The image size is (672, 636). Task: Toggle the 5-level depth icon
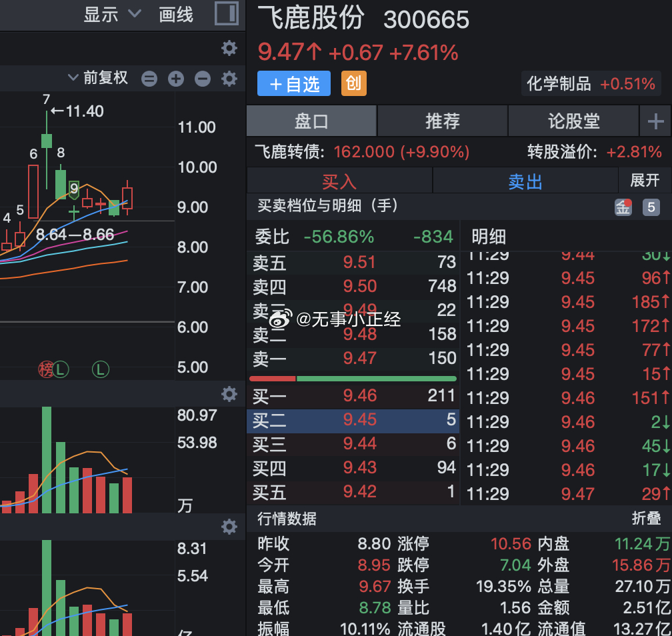click(651, 207)
